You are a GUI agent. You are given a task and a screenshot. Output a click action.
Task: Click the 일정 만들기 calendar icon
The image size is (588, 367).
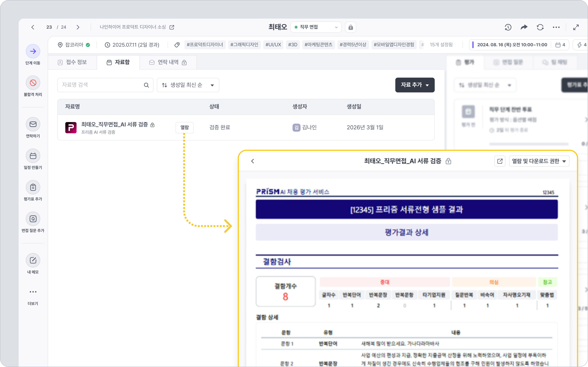pos(33,156)
